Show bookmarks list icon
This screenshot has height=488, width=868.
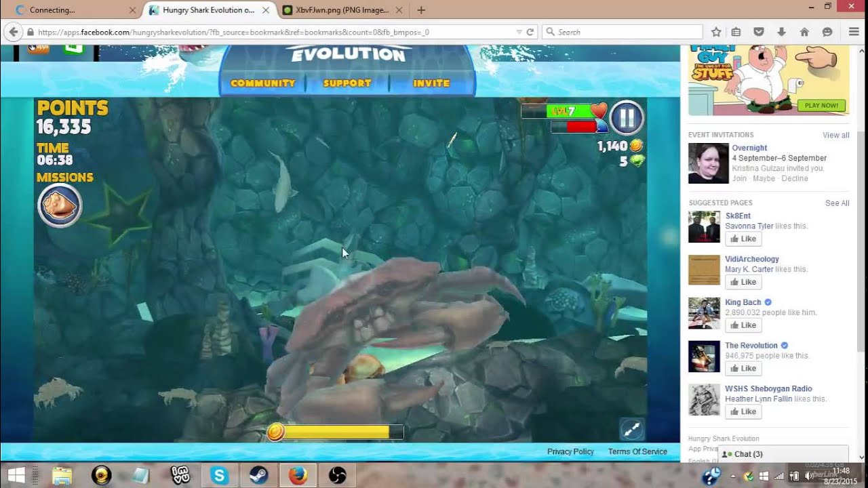pos(736,32)
